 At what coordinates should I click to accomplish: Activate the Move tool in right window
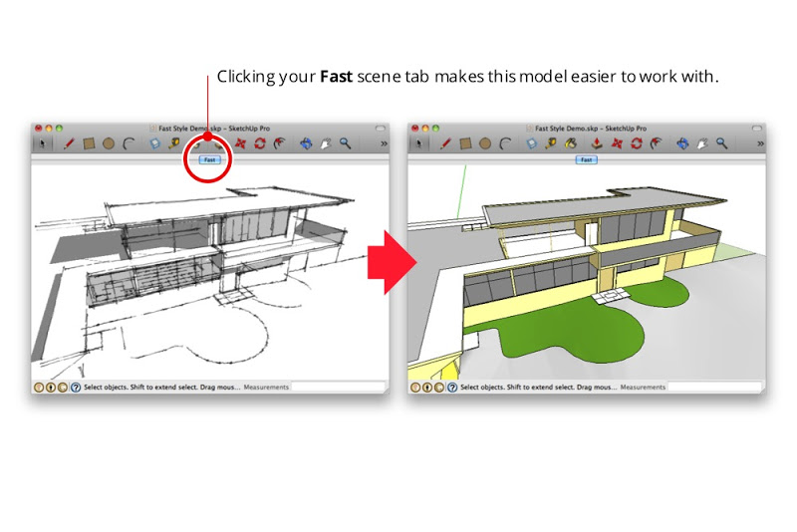617,143
